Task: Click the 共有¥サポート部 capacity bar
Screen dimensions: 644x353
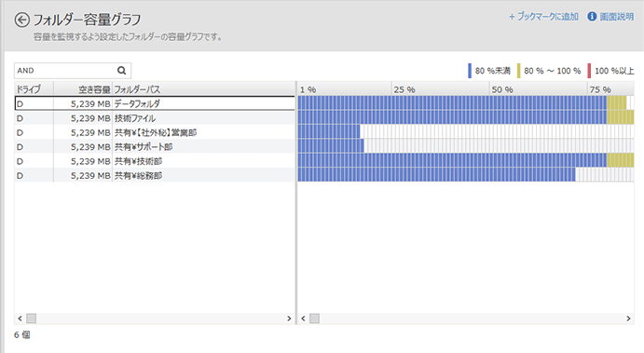Action: click(331, 146)
